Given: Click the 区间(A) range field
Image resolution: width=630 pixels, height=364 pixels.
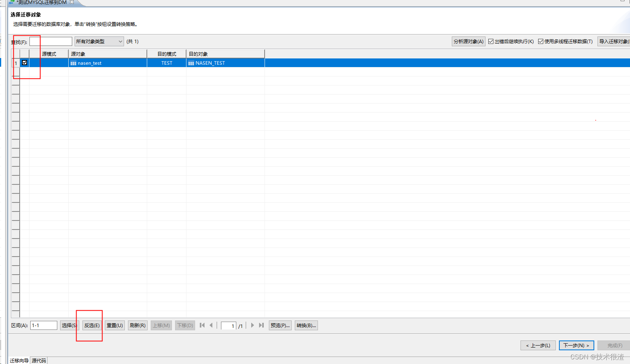Looking at the screenshot, I should [x=44, y=325].
